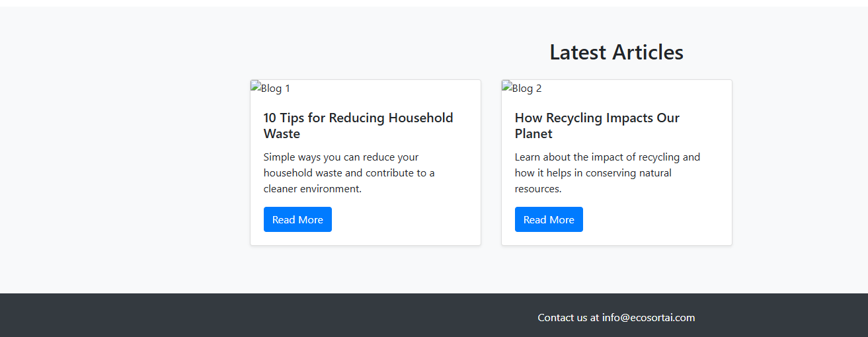The width and height of the screenshot is (868, 337).
Task: Click the broken Blog 2 image icon
Action: (x=506, y=87)
